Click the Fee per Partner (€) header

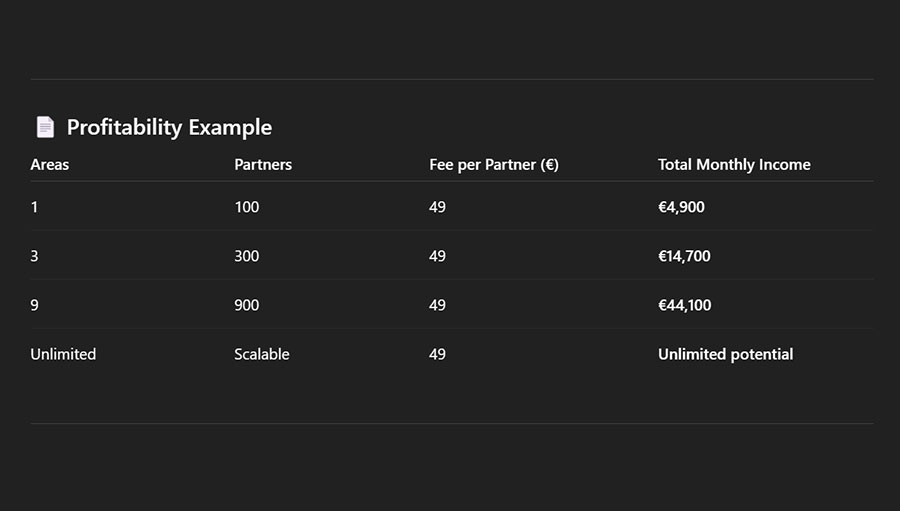pos(494,164)
